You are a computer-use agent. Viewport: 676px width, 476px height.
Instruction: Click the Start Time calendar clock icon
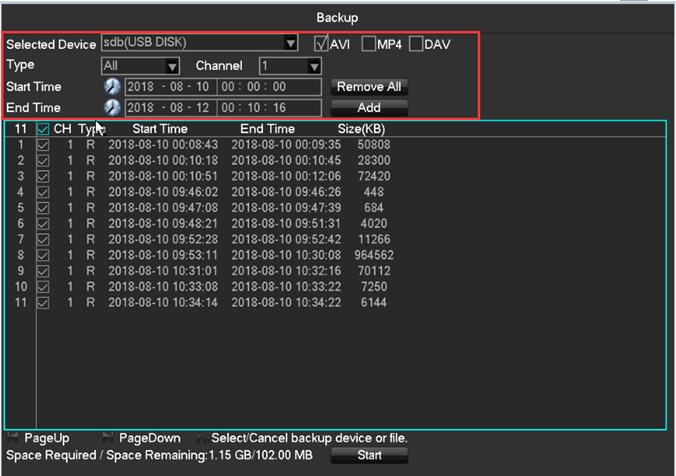coord(112,87)
